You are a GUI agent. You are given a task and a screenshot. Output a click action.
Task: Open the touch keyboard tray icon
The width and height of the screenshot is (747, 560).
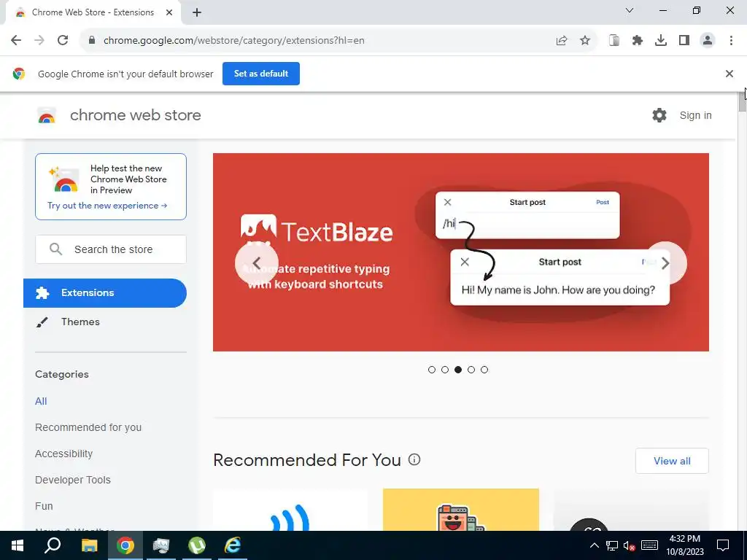click(x=649, y=545)
